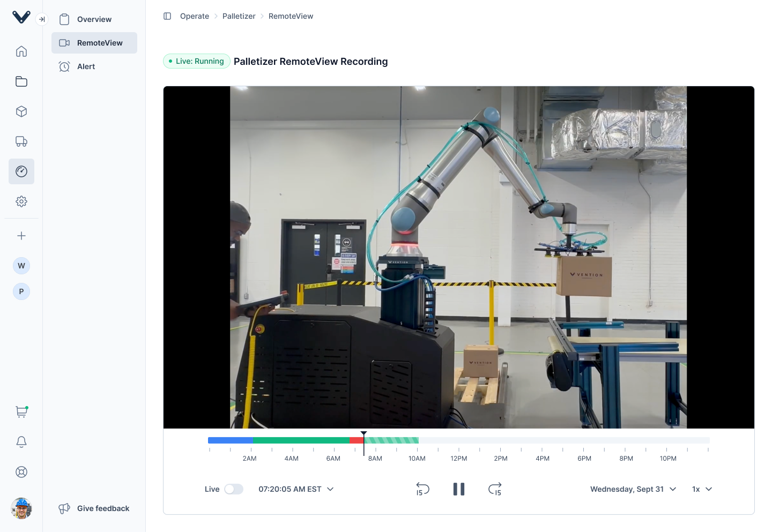Click the home icon in the sidebar

[21, 51]
